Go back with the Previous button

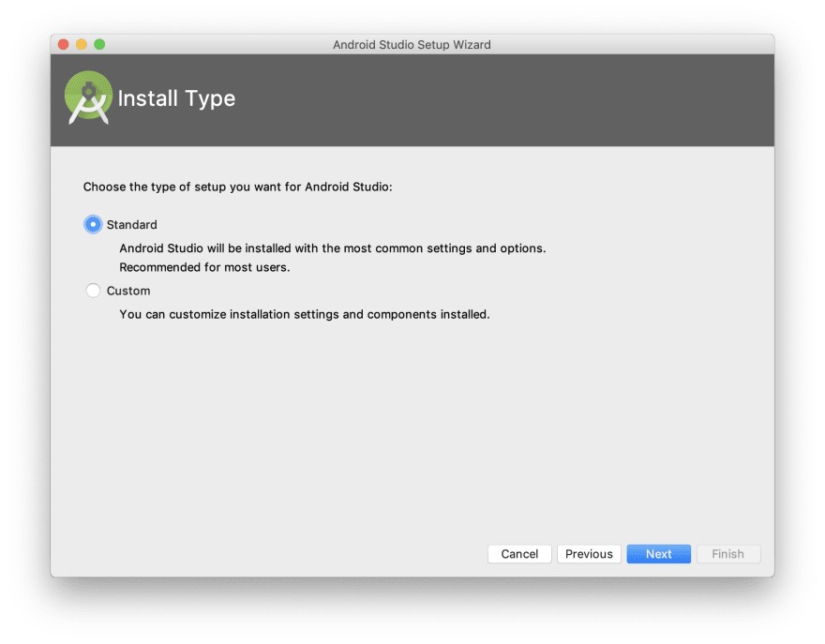[589, 553]
